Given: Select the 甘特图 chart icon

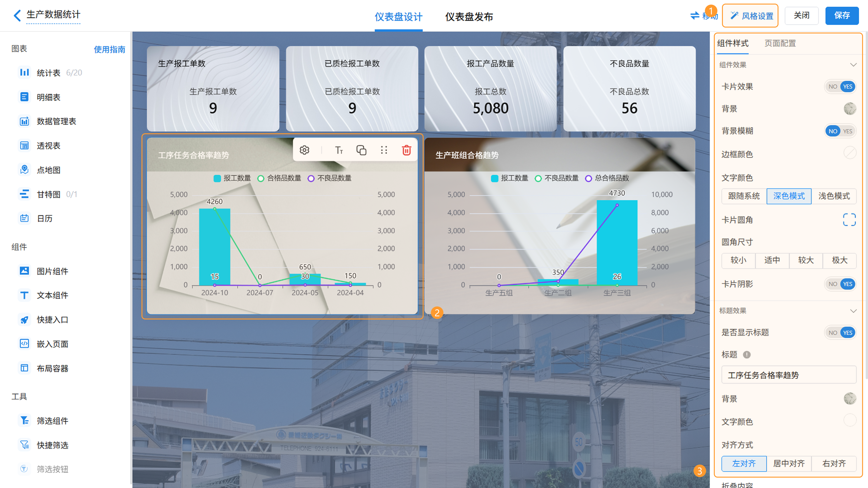Looking at the screenshot, I should [x=24, y=194].
